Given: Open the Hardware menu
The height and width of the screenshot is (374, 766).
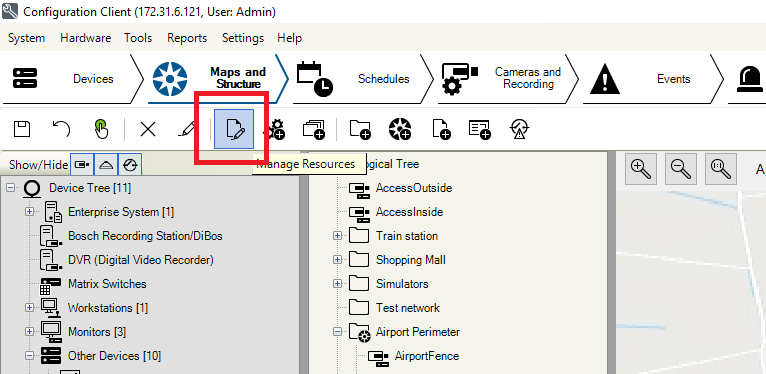Looking at the screenshot, I should point(85,38).
